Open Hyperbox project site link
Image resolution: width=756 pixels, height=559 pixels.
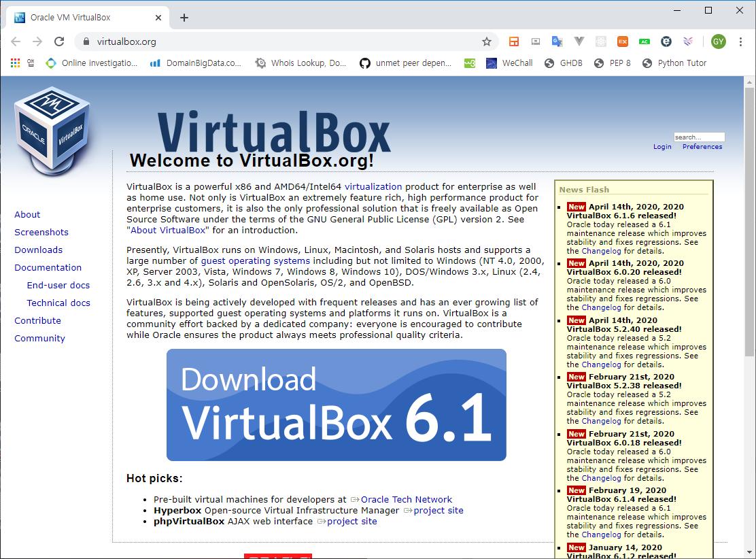[x=439, y=510]
